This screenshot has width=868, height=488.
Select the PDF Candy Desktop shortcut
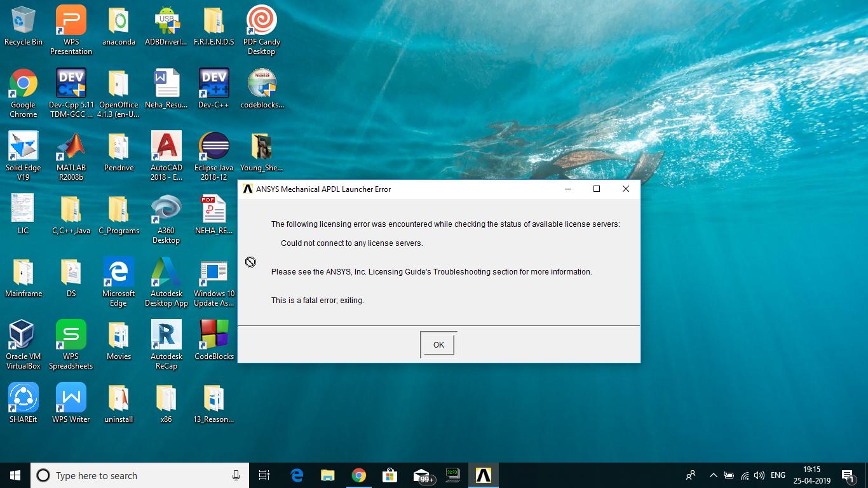click(262, 30)
